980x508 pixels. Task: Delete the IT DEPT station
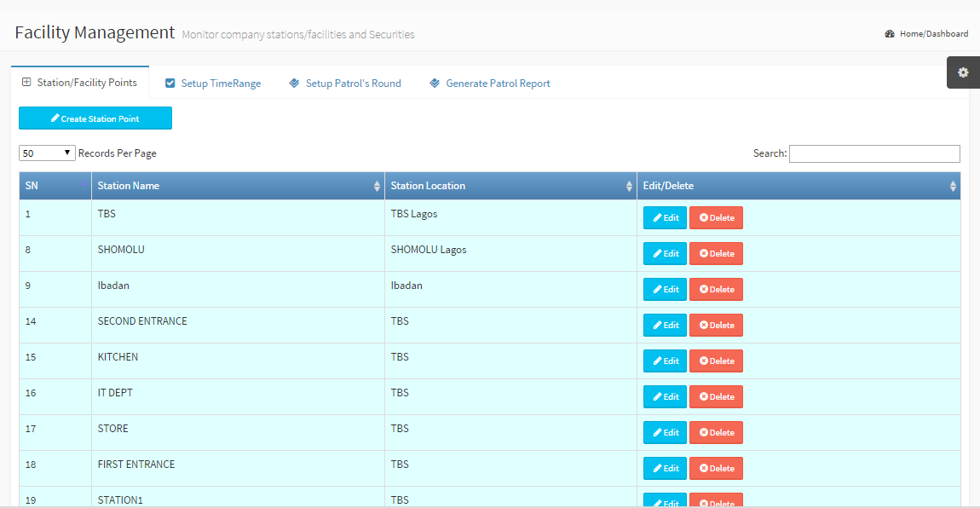coord(716,397)
